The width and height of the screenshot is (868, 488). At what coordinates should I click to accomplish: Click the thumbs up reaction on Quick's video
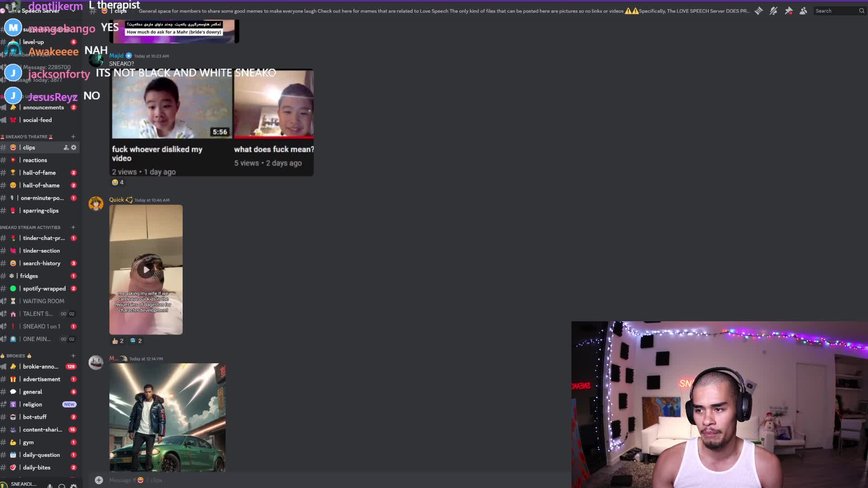pos(118,341)
